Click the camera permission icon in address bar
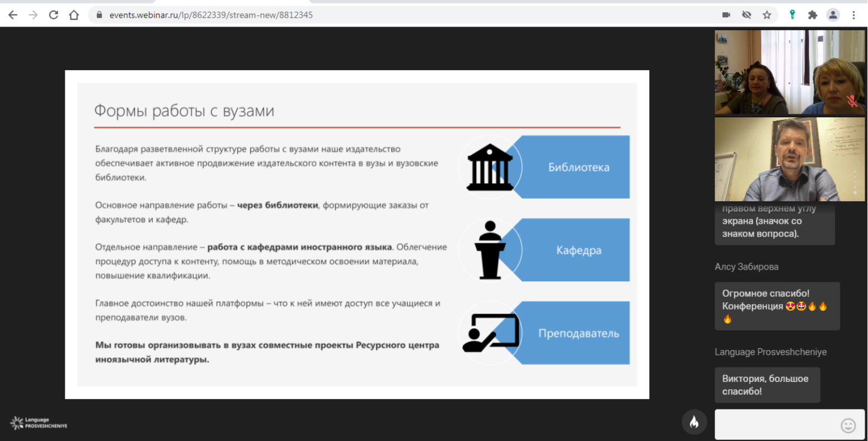 726,15
